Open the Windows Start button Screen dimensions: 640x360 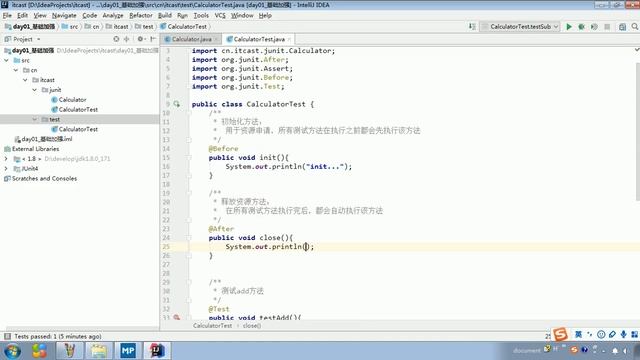pyautogui.click(x=13, y=351)
